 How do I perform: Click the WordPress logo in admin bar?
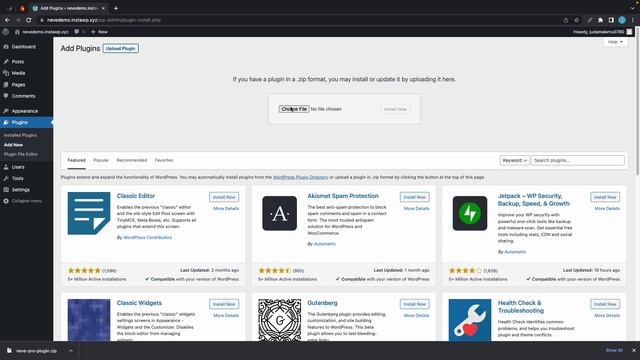[6, 31]
